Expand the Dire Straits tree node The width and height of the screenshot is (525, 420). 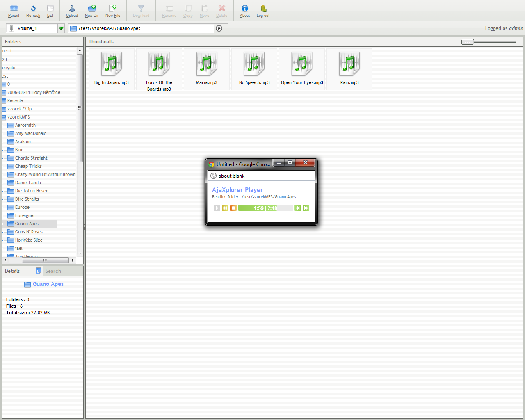click(3, 199)
